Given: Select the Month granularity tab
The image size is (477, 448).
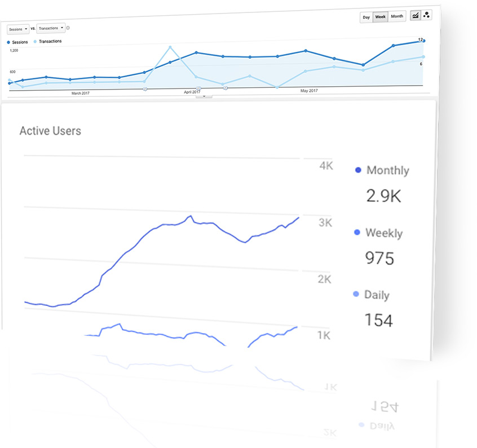Looking at the screenshot, I should pyautogui.click(x=397, y=16).
